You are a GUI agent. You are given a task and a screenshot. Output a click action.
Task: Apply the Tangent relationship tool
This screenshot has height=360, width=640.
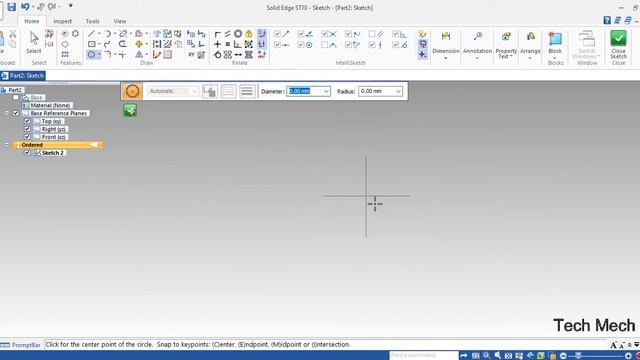tap(217, 54)
